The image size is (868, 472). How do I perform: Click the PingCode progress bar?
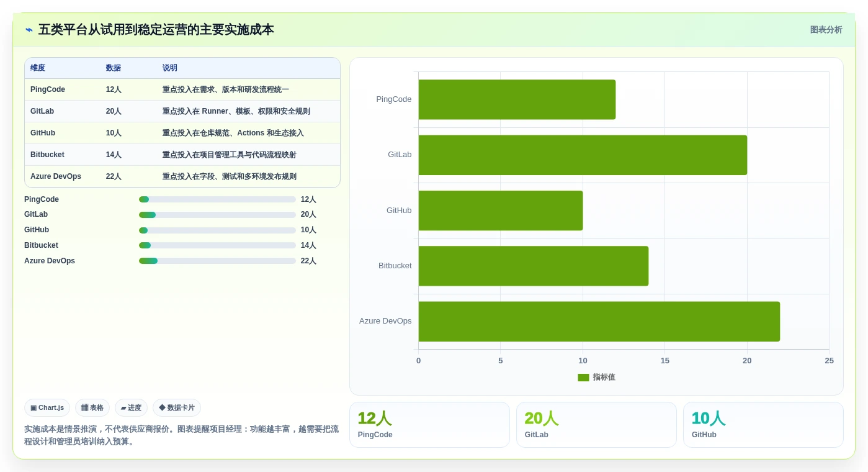[217, 199]
